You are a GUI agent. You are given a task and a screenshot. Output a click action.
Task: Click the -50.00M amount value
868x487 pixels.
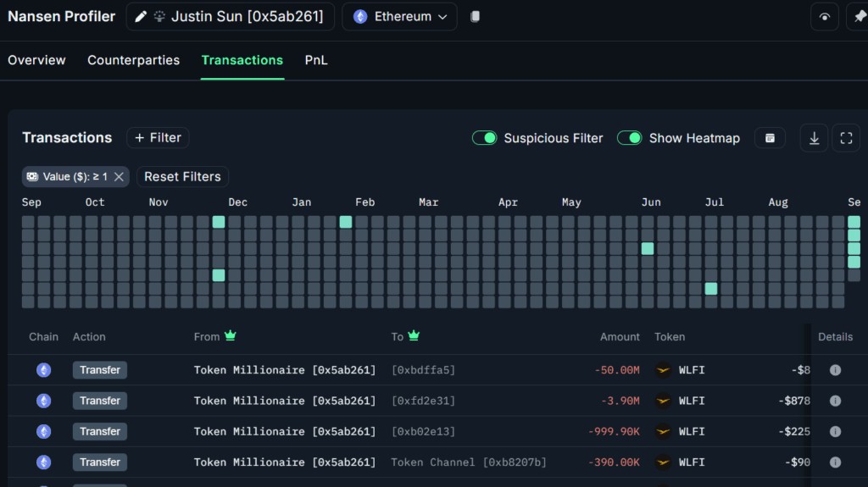(x=617, y=369)
